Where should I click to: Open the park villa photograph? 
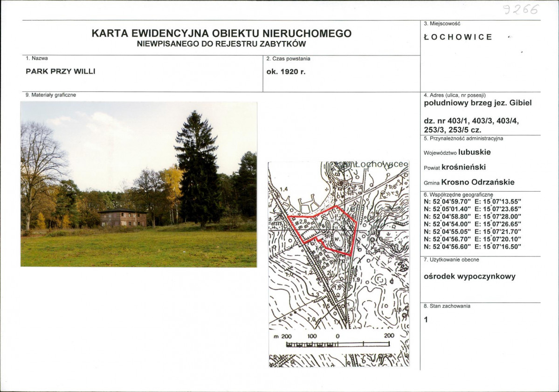138,184
